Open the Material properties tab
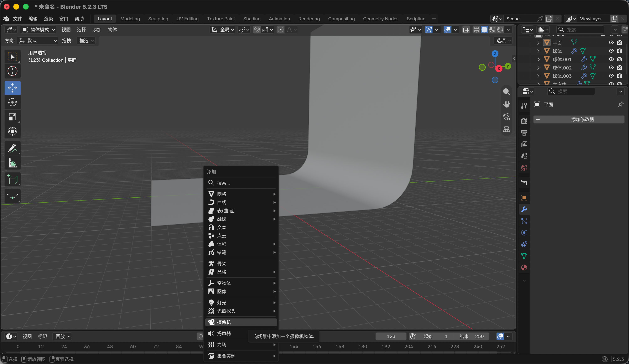 pyautogui.click(x=524, y=267)
